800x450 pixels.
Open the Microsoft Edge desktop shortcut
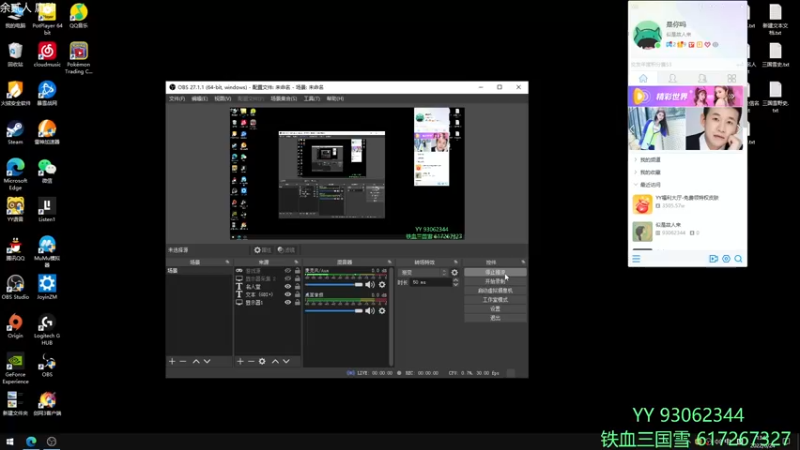15,174
